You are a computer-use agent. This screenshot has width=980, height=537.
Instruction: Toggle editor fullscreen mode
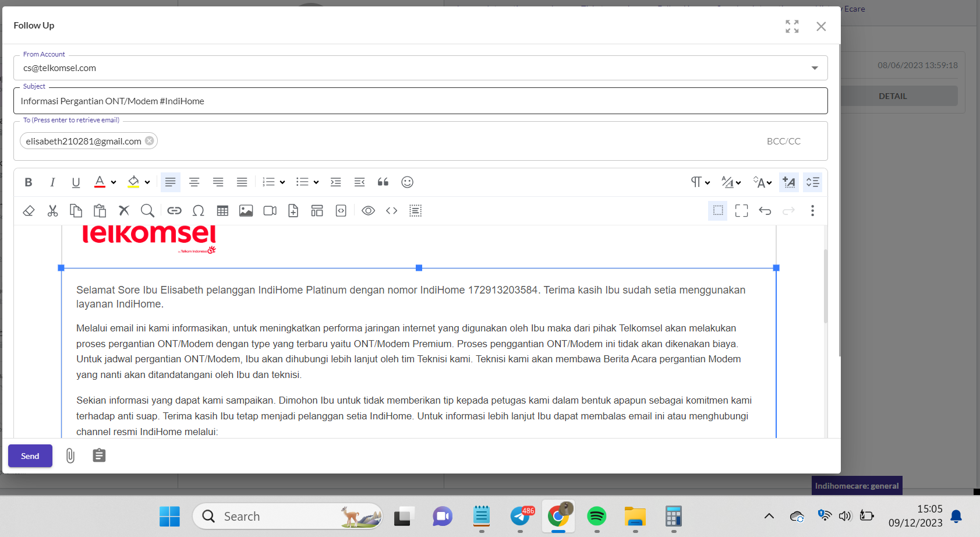point(741,211)
